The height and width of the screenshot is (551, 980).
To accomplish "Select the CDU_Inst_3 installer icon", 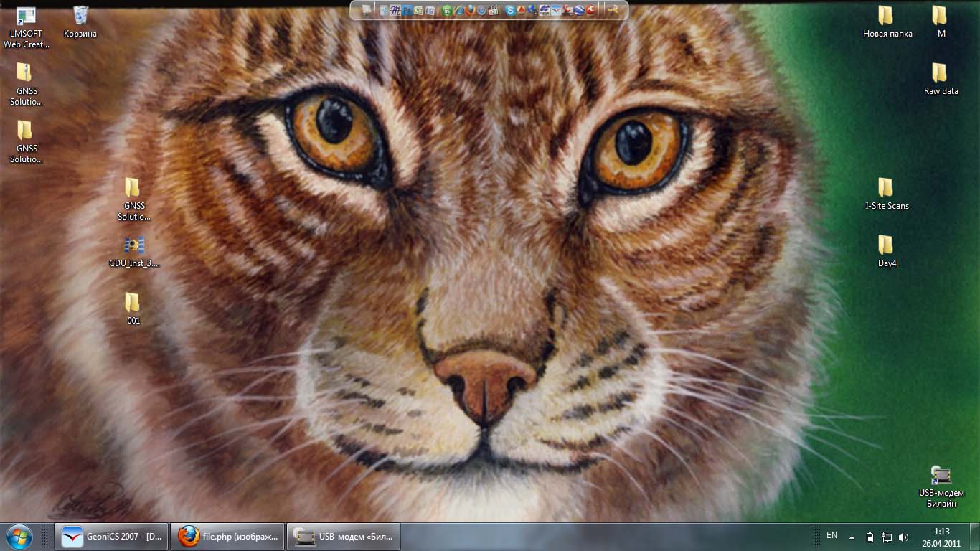I will pos(134,252).
